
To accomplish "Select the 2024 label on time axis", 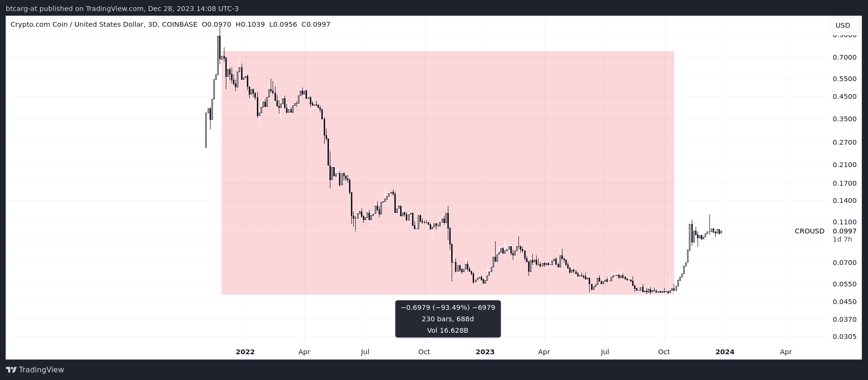I will (x=725, y=352).
